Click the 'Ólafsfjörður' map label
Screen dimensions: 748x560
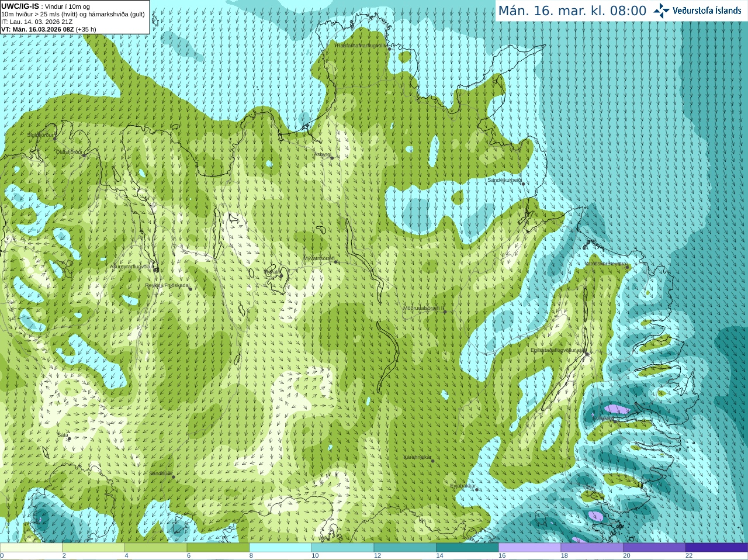[69, 152]
